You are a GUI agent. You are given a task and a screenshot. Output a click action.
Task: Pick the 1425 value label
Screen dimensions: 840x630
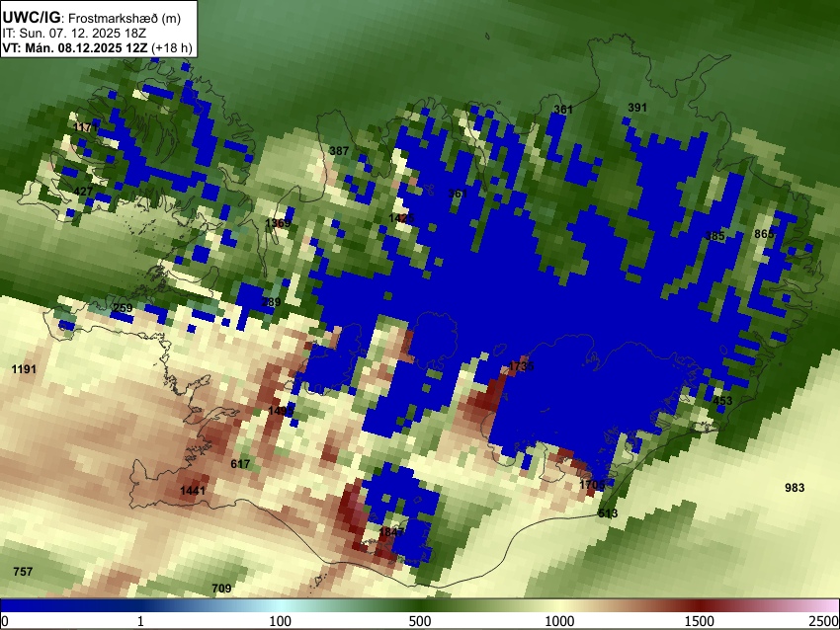(x=401, y=218)
